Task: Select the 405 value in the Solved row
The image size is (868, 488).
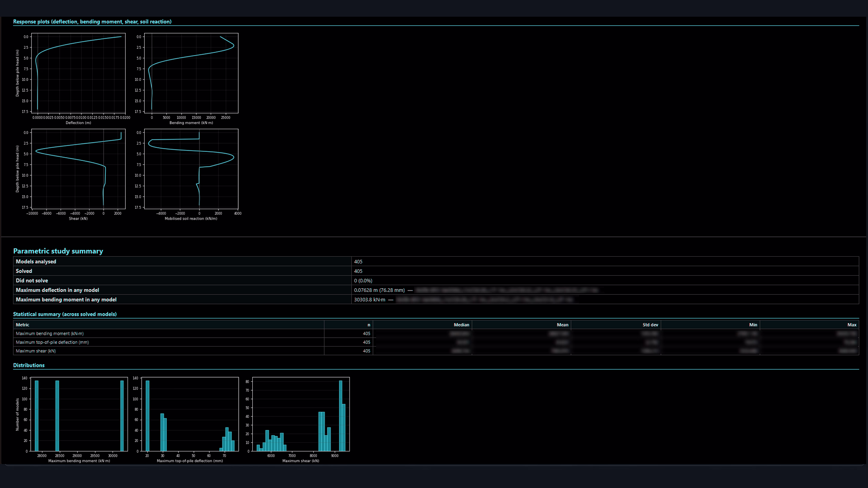Action: 358,271
